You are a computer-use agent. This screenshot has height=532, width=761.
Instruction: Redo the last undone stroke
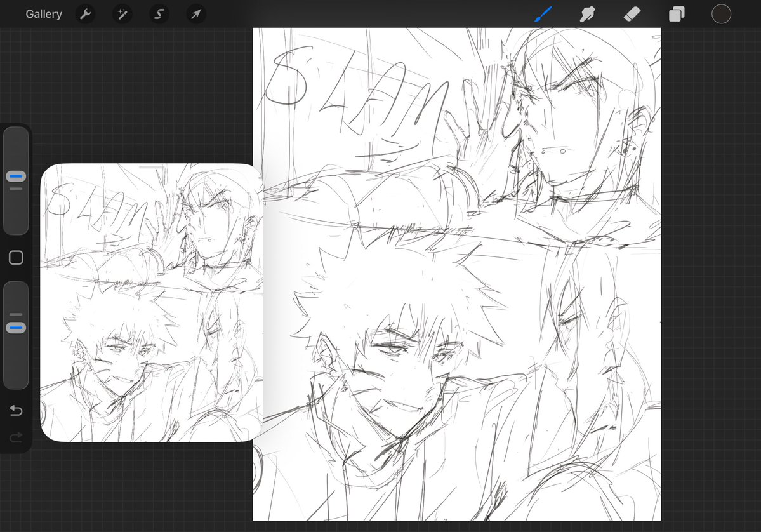[16, 437]
